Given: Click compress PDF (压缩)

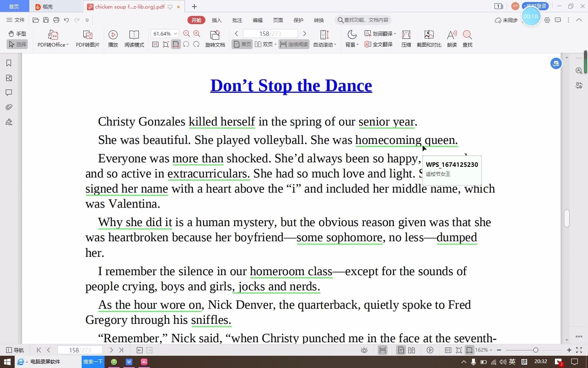Looking at the screenshot, I should pyautogui.click(x=406, y=39).
